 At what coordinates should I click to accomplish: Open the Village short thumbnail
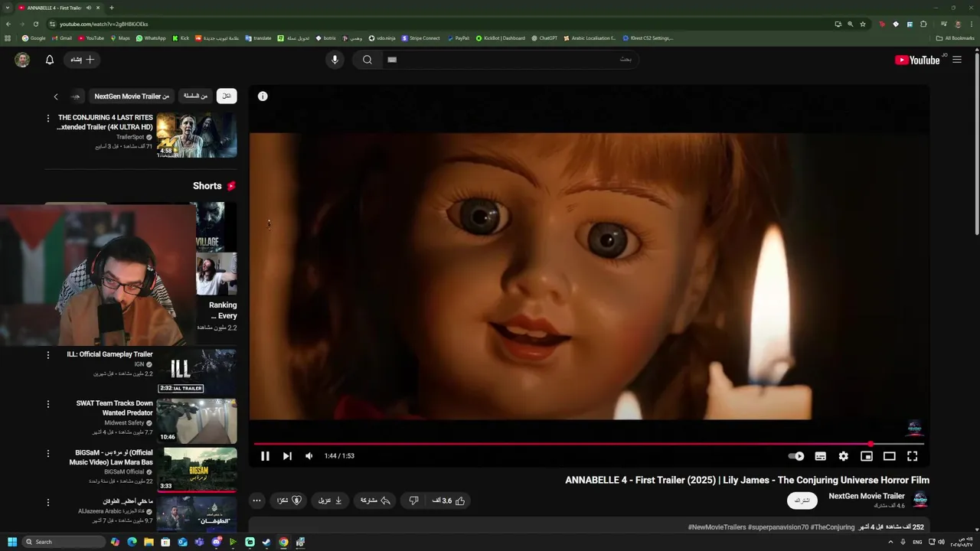tap(216, 227)
